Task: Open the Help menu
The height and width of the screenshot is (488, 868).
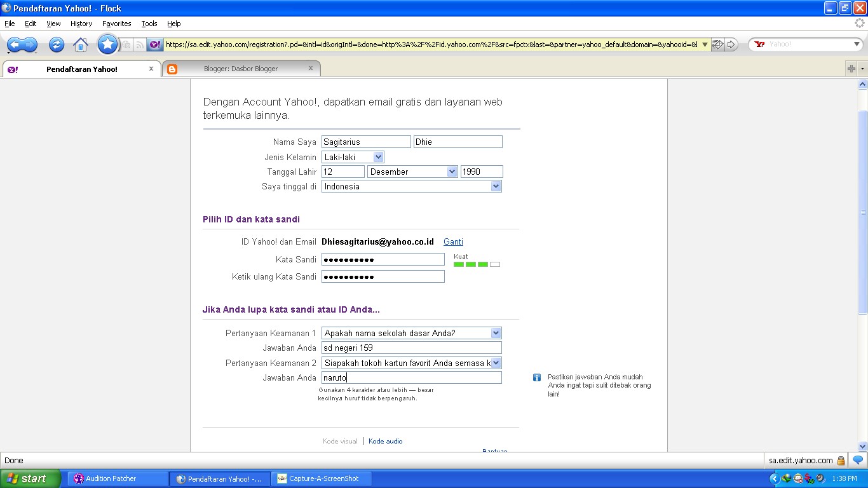Action: coord(174,24)
